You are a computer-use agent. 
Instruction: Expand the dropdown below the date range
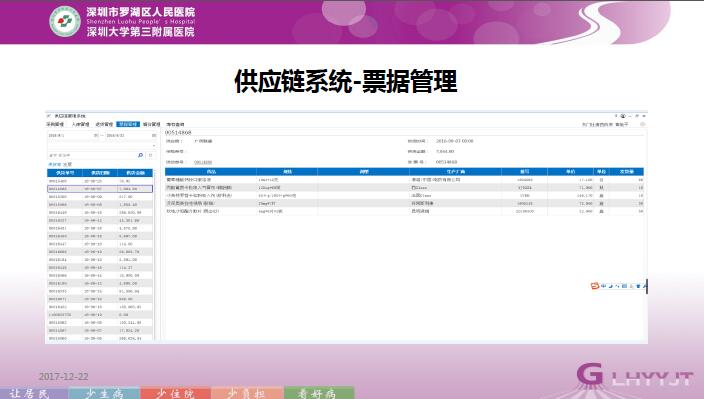tap(154, 145)
